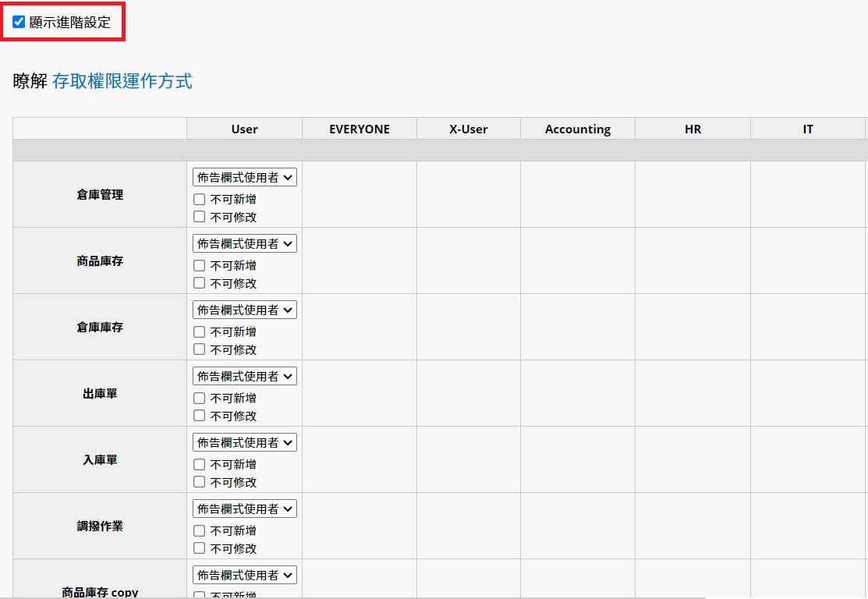Open 商品庫存 copy permission dropdown
Screen dimensions: 868x599
tap(245, 576)
